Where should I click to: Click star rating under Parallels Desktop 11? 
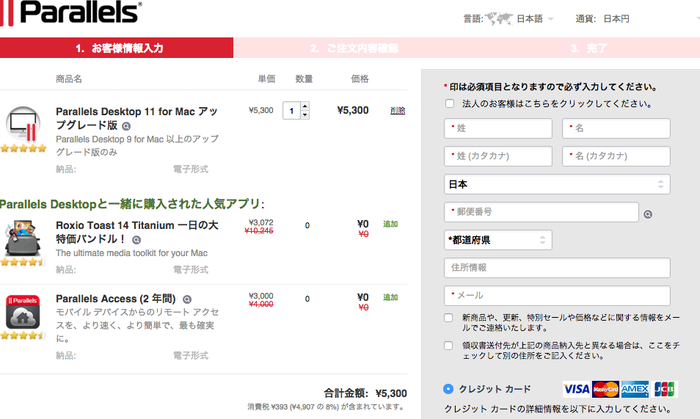coord(23,148)
